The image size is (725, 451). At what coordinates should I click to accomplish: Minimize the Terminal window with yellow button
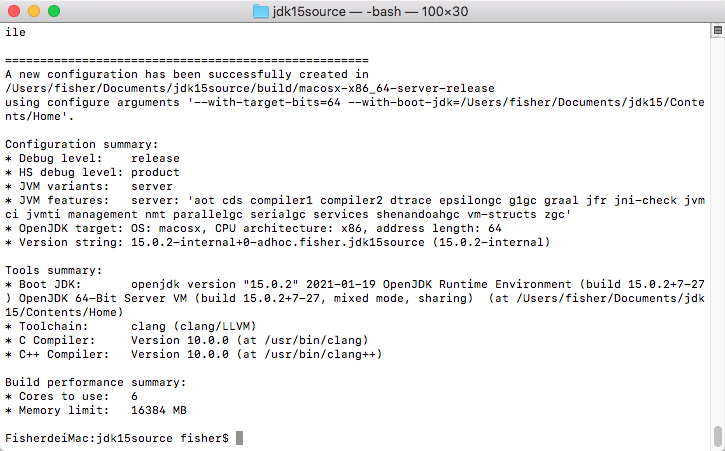(34, 11)
